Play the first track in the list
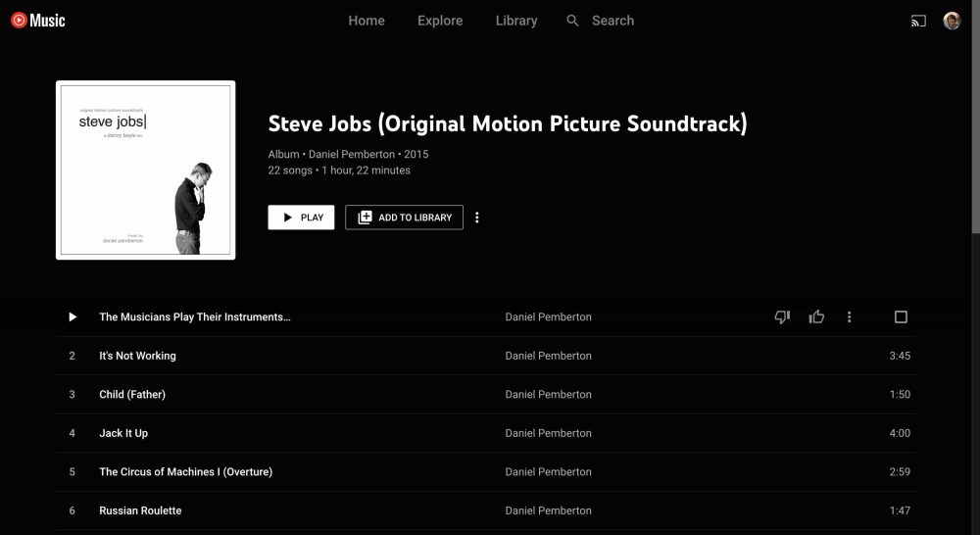Image resolution: width=980 pixels, height=535 pixels. 73,316
